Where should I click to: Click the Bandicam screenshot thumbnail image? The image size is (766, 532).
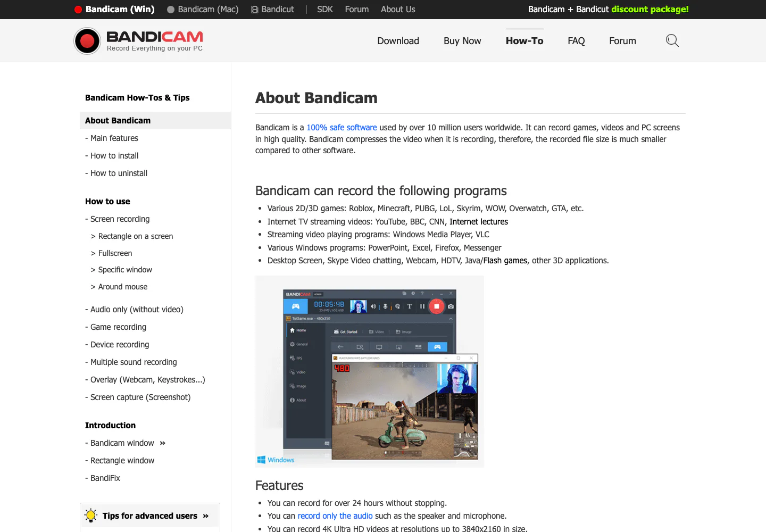tap(370, 371)
